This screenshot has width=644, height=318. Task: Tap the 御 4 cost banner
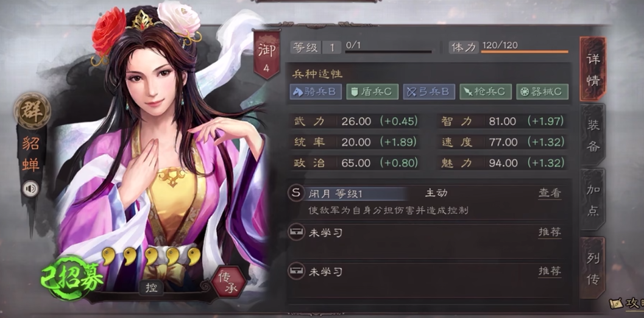point(266,55)
